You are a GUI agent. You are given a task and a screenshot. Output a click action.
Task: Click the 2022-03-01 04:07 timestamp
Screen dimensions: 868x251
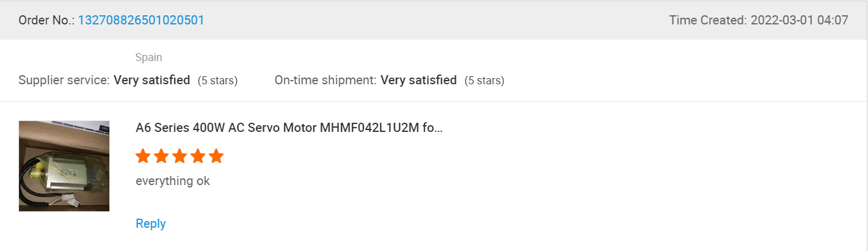click(x=799, y=20)
